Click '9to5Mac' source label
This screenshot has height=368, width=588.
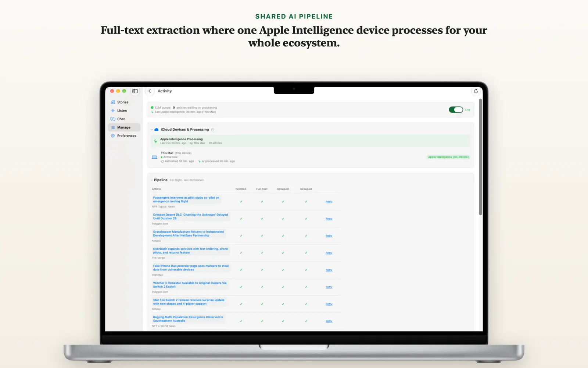[157, 275]
